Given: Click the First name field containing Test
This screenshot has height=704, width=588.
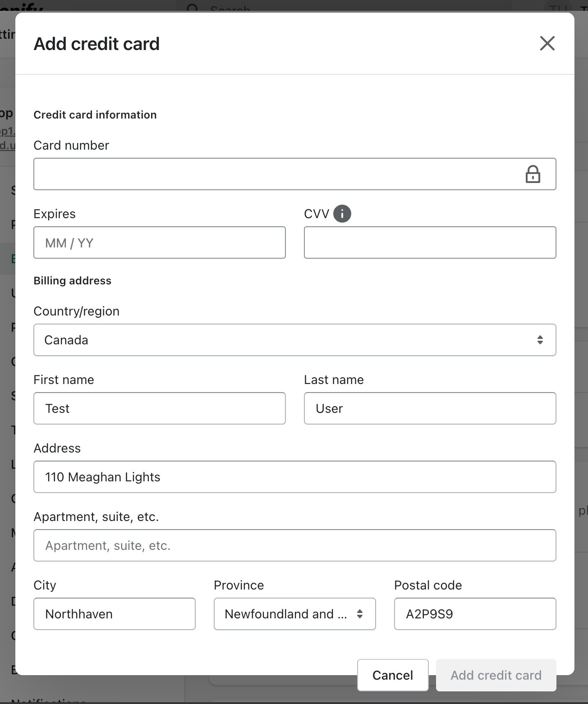Looking at the screenshot, I should [159, 408].
